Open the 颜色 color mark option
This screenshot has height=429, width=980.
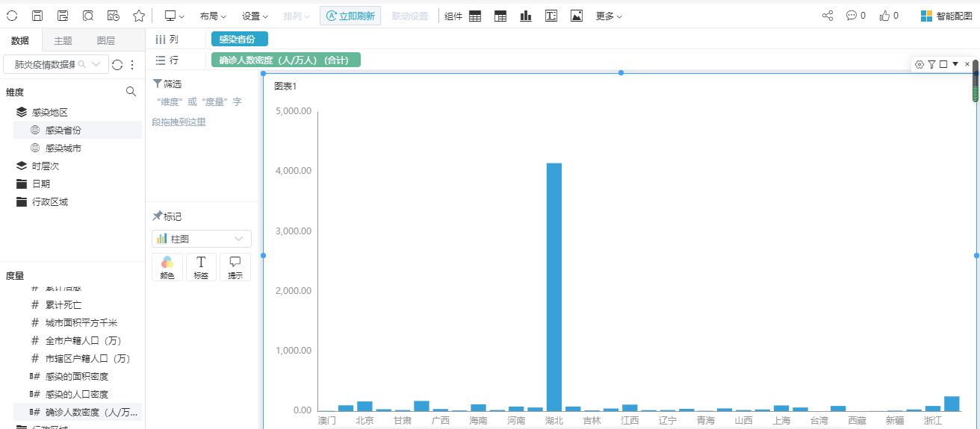167,267
